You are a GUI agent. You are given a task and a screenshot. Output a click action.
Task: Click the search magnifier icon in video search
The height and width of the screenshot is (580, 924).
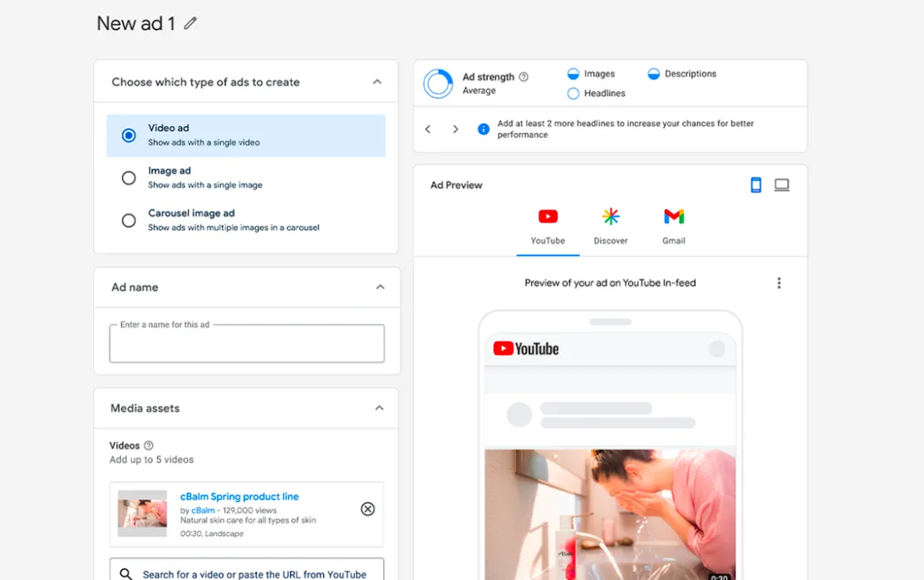[x=125, y=573]
